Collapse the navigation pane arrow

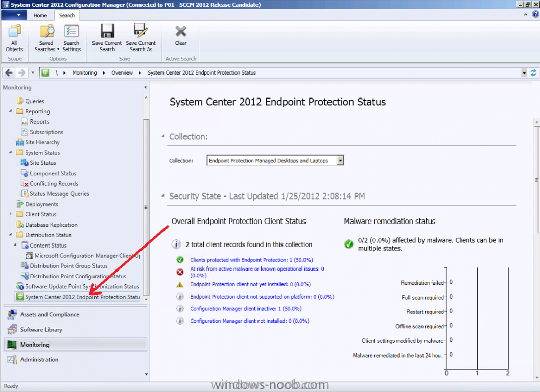(x=145, y=87)
